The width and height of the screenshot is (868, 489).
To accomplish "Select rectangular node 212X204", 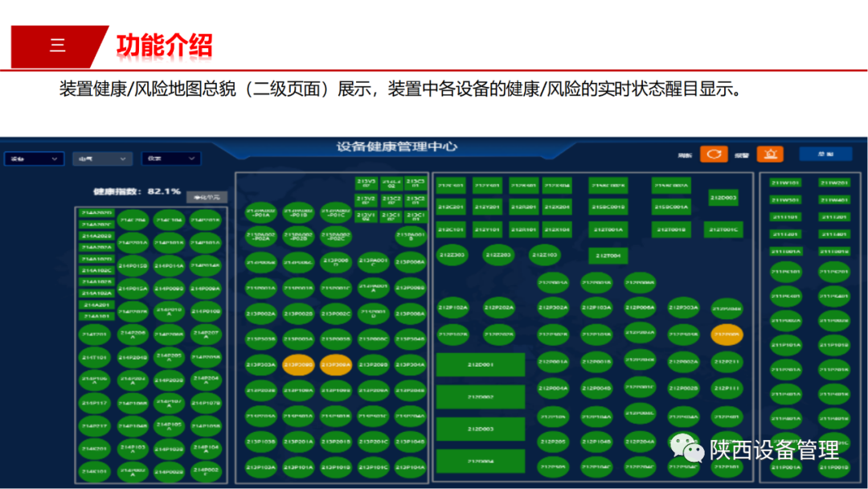I will pyautogui.click(x=557, y=208).
